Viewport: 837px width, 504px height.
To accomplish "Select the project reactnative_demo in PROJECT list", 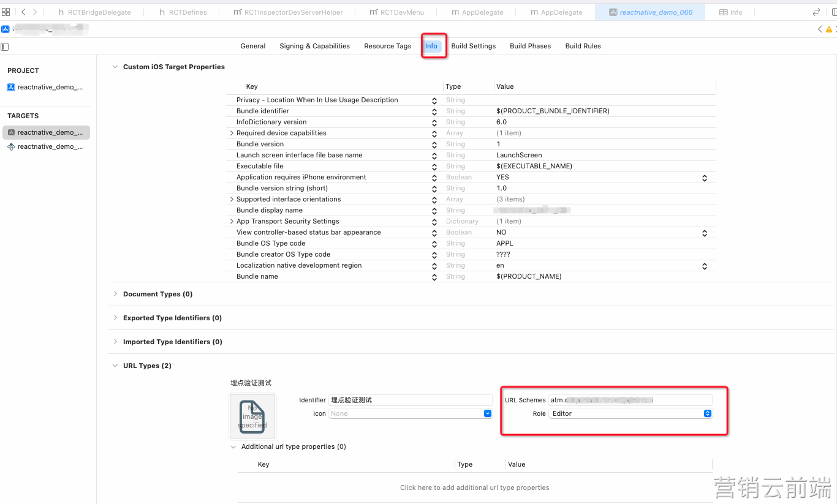I will (46, 87).
